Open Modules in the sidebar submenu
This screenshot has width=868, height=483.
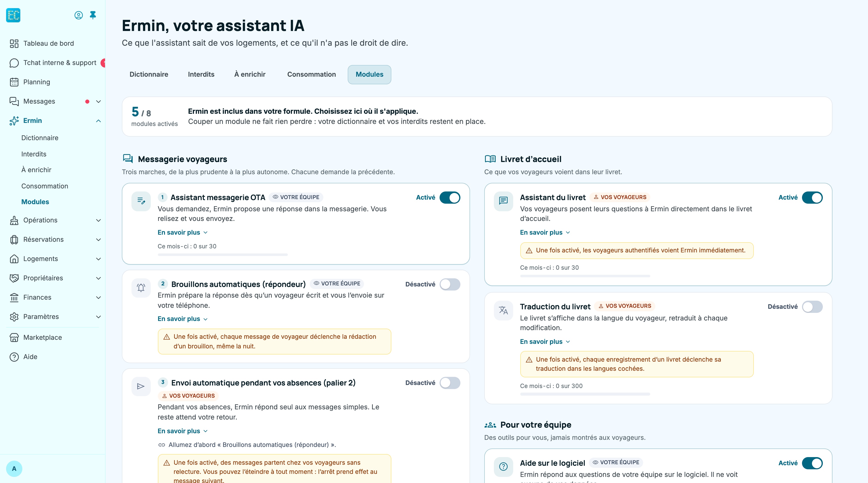35,202
